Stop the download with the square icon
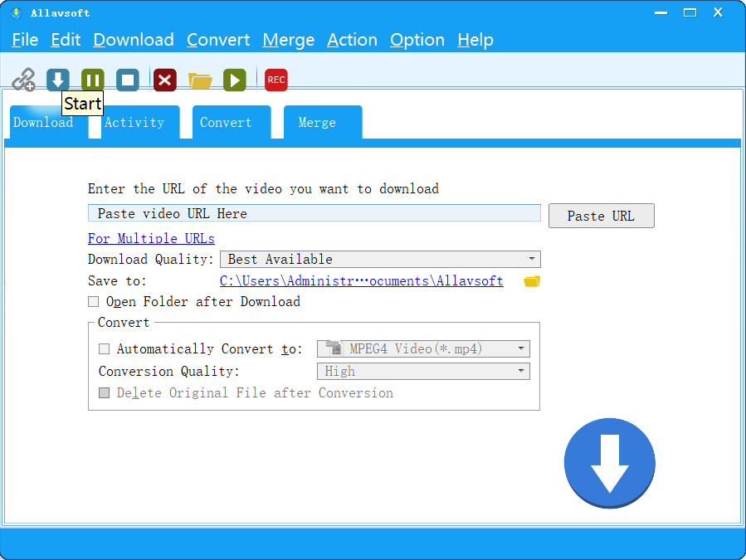746x560 pixels. (x=126, y=79)
